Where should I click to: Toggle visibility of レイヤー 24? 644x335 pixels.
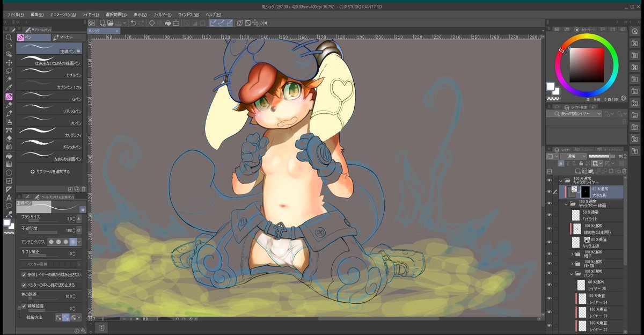point(548,298)
